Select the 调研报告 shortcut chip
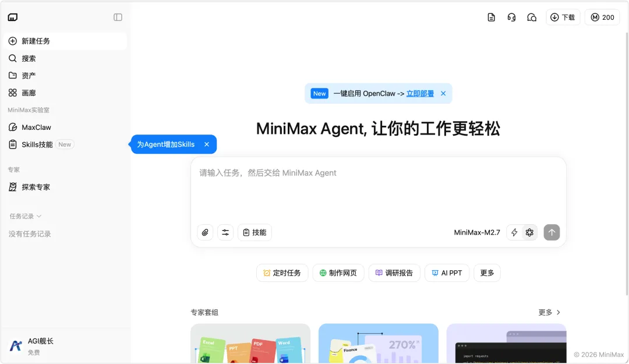 [x=394, y=273]
